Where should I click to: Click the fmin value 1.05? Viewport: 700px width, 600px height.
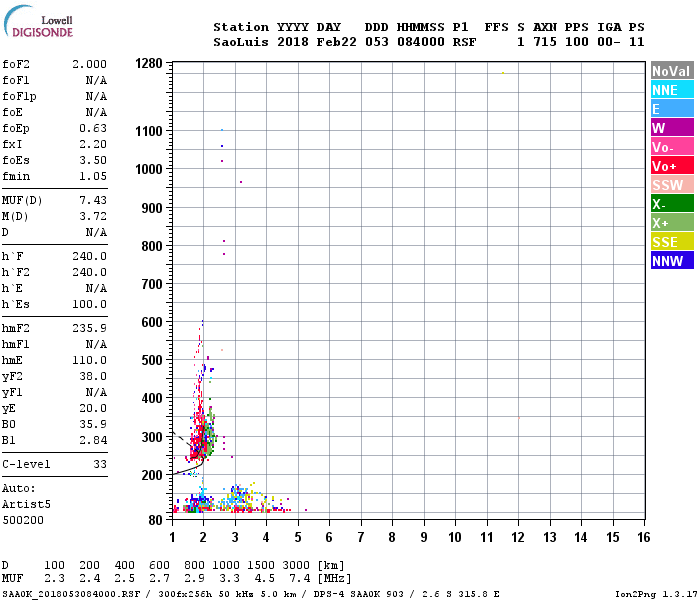93,176
